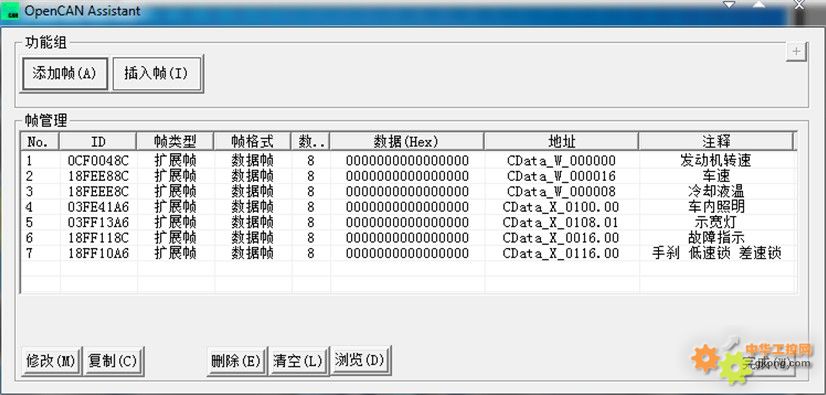826x395 pixels.
Task: Click the ID column header
Action: (x=98, y=141)
